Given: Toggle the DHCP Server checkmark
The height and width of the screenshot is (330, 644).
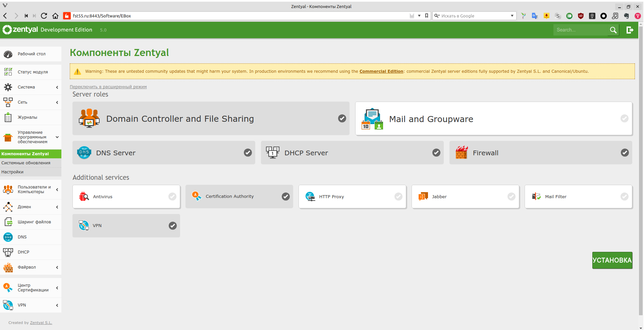Looking at the screenshot, I should 436,153.
